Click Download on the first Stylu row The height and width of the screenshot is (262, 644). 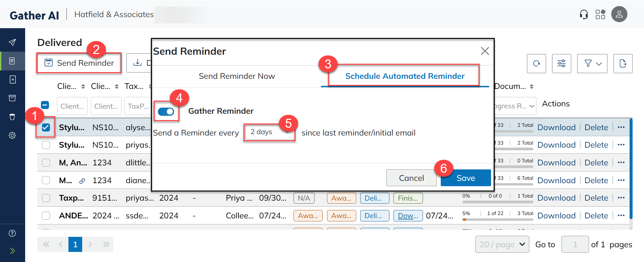coord(556,127)
